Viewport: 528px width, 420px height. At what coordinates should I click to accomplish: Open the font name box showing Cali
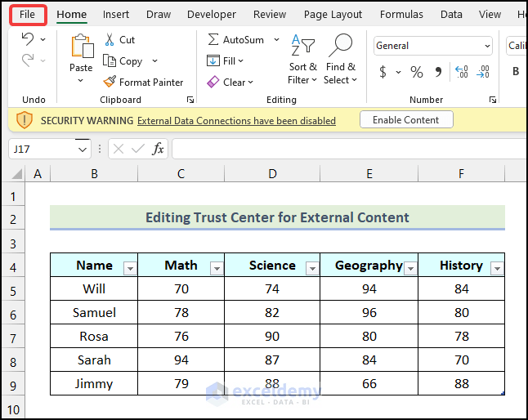[x=517, y=46]
